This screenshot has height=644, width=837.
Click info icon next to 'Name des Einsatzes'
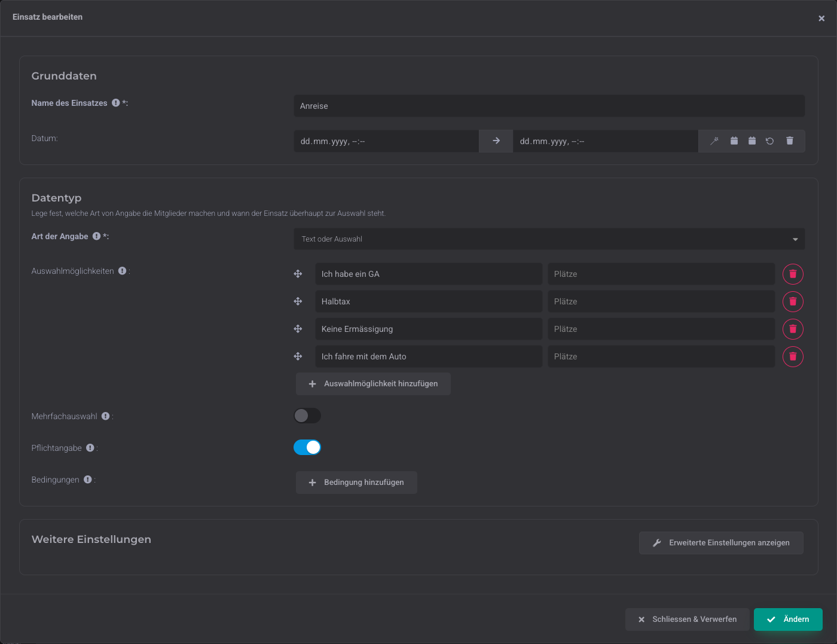pos(116,103)
